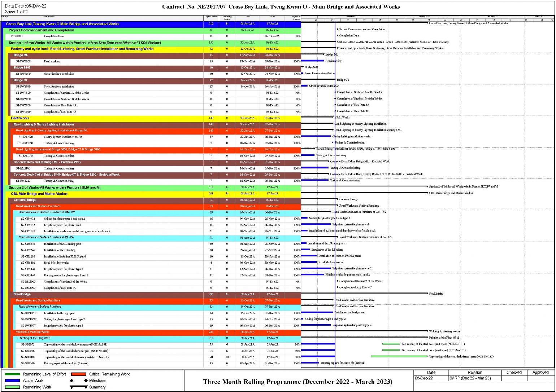Select activity ID S2-CB5440
556x392 pixels.
[28, 275]
